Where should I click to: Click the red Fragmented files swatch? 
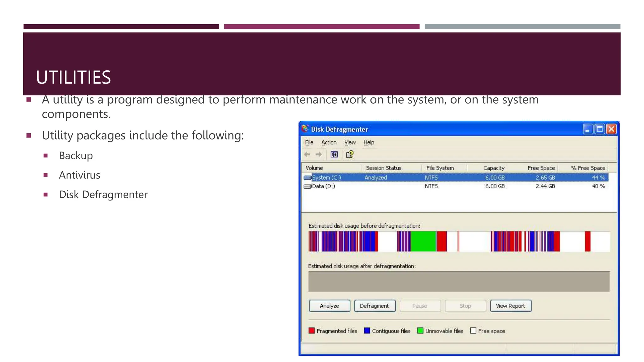[312, 331]
